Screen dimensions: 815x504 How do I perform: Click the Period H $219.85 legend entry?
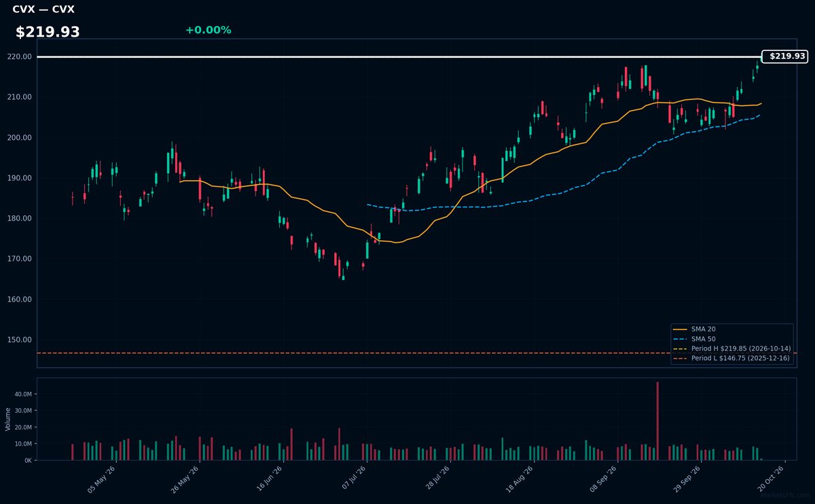pyautogui.click(x=731, y=348)
